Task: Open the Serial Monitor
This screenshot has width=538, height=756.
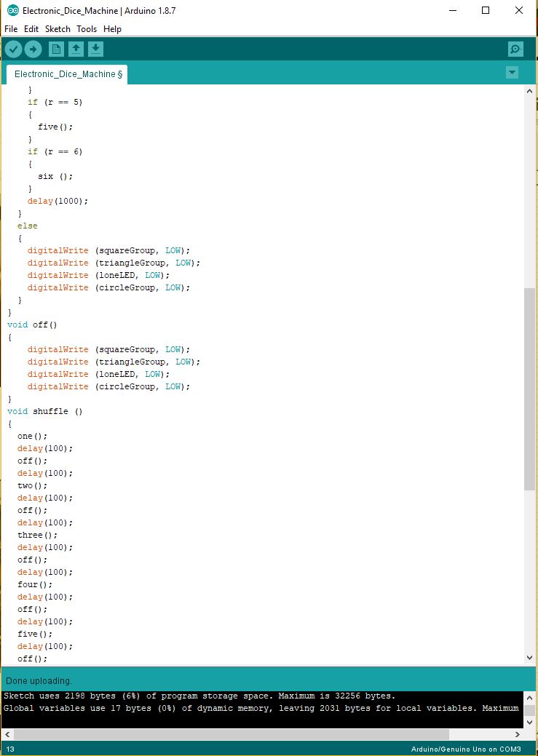Action: pos(515,49)
